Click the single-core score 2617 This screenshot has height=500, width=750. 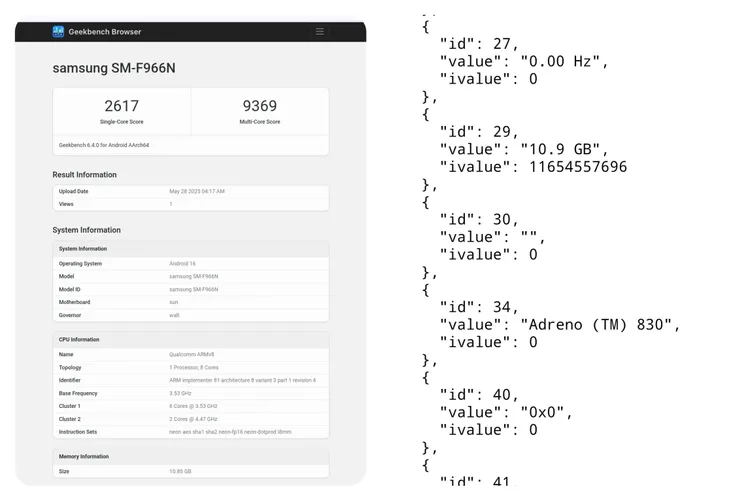(x=121, y=106)
